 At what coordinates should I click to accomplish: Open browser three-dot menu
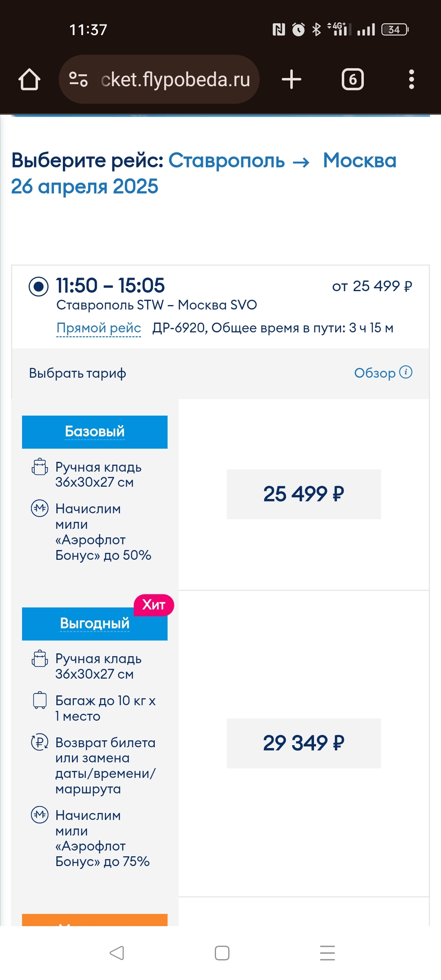(411, 79)
